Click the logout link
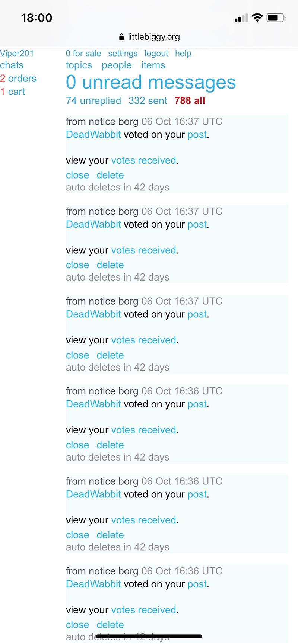The width and height of the screenshot is (298, 644). click(x=156, y=54)
